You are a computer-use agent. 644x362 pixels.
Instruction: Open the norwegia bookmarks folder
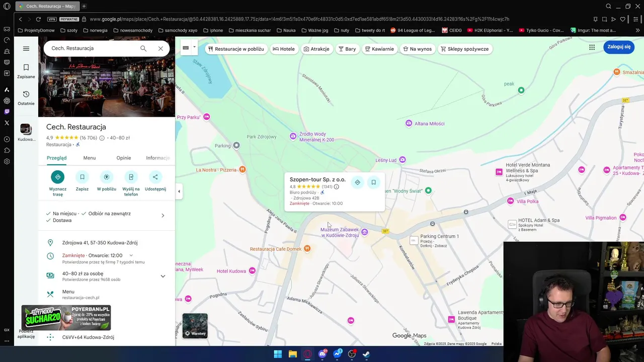(95, 30)
